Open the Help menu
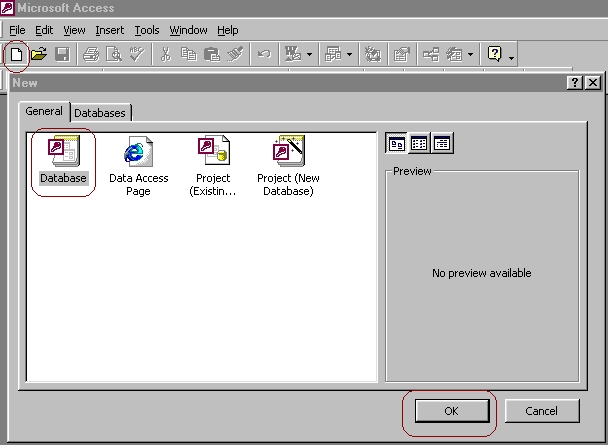This screenshot has width=608, height=445. coord(228,30)
